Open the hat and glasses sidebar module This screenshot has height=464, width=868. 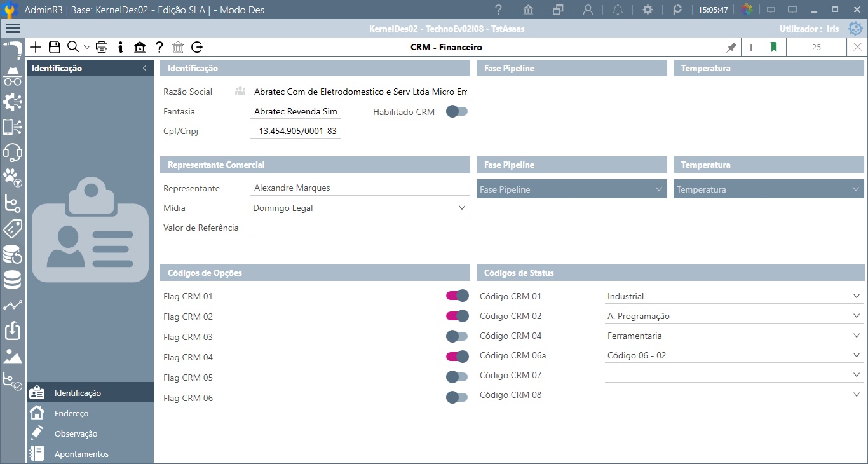pos(13,76)
